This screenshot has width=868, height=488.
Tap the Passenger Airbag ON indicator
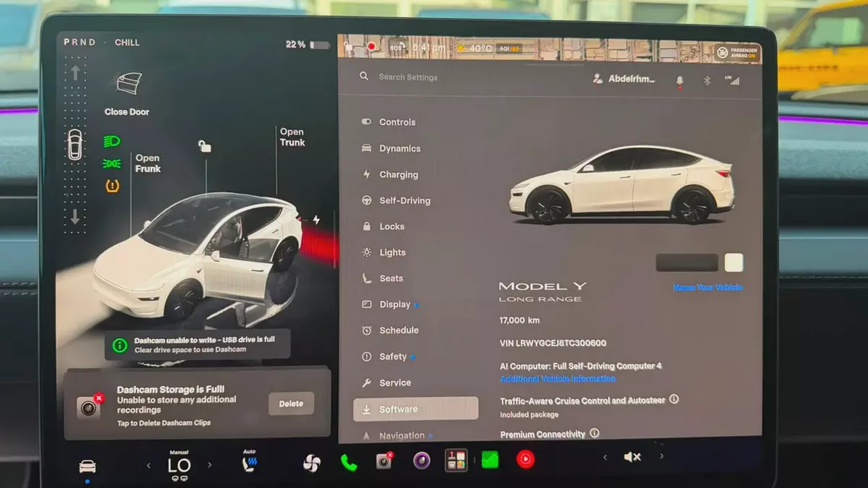pos(736,53)
